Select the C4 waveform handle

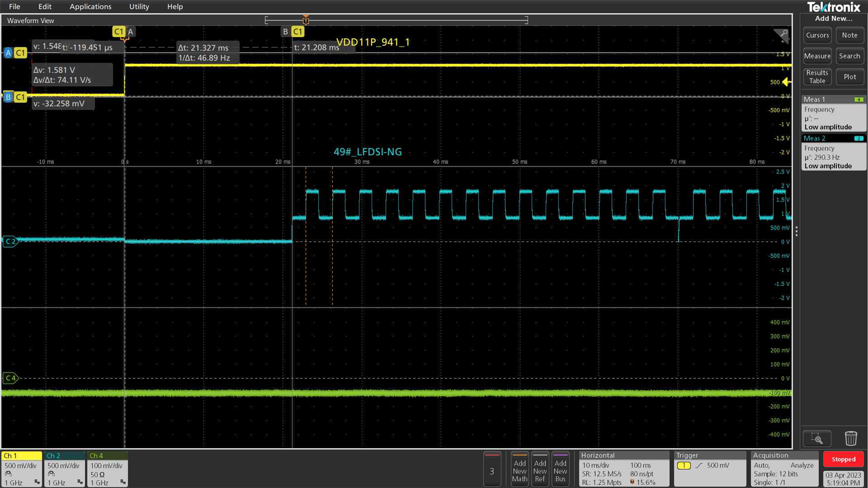pyautogui.click(x=10, y=378)
